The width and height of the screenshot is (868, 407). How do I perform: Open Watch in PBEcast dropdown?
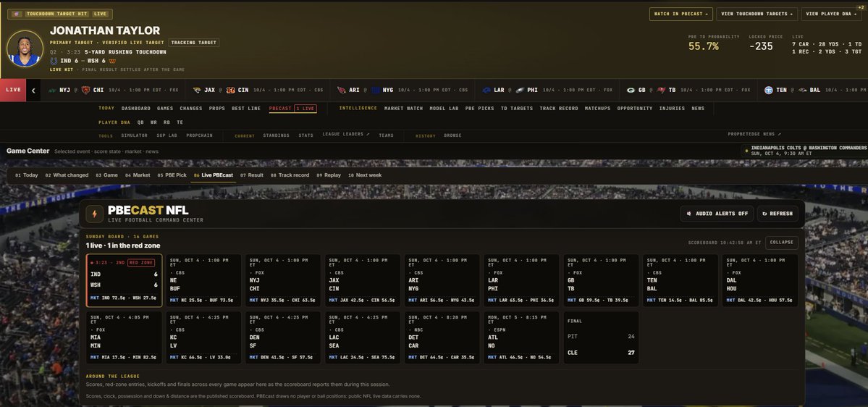681,14
